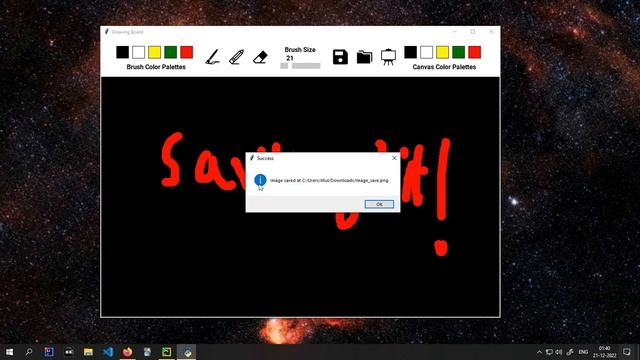Click OK in the Success dialog
Screen dimensions: 640x360
[379, 204]
